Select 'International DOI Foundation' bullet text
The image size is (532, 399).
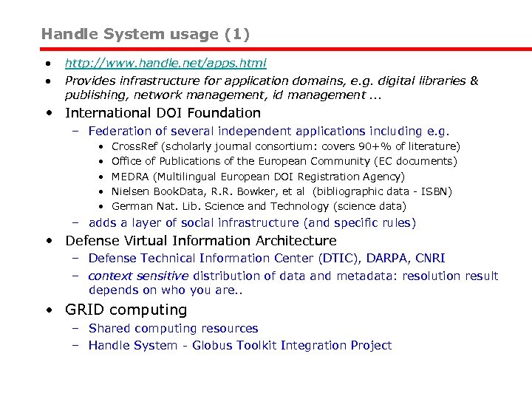click(163, 113)
